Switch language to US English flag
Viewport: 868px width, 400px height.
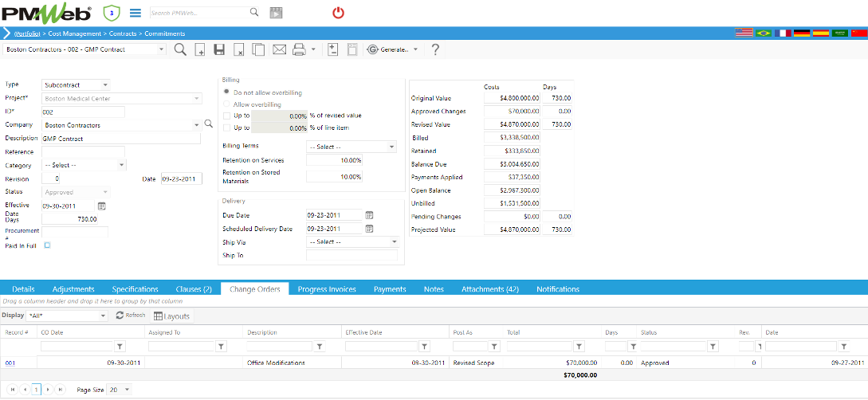744,33
